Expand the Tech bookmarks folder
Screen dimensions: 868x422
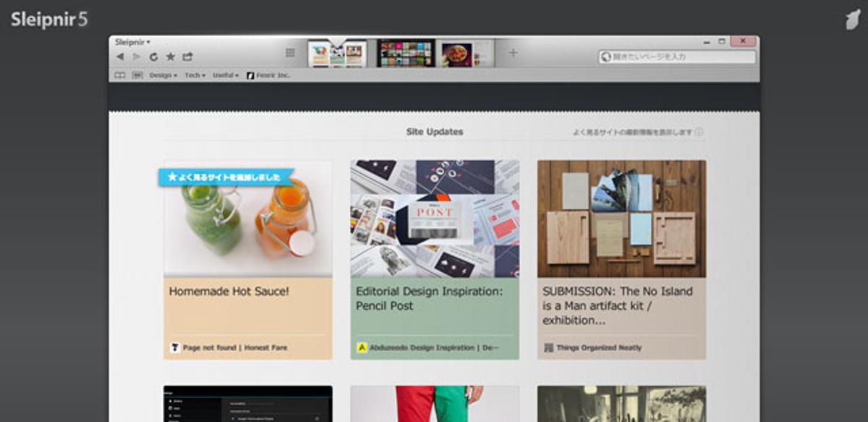[x=195, y=75]
